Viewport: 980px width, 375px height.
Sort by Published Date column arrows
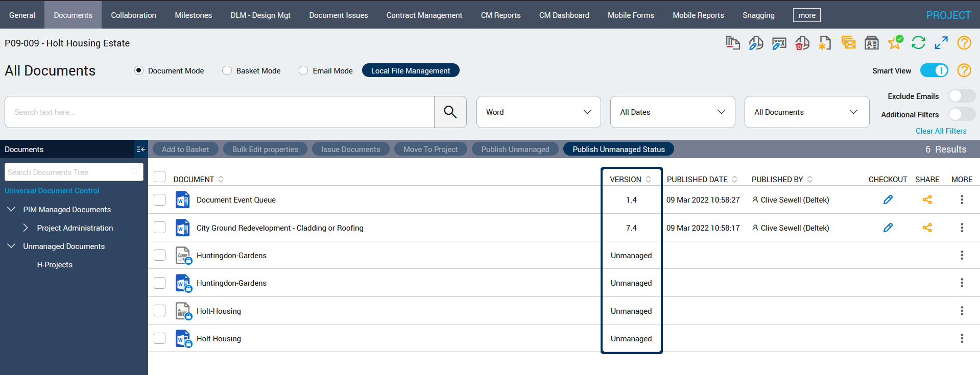point(734,179)
